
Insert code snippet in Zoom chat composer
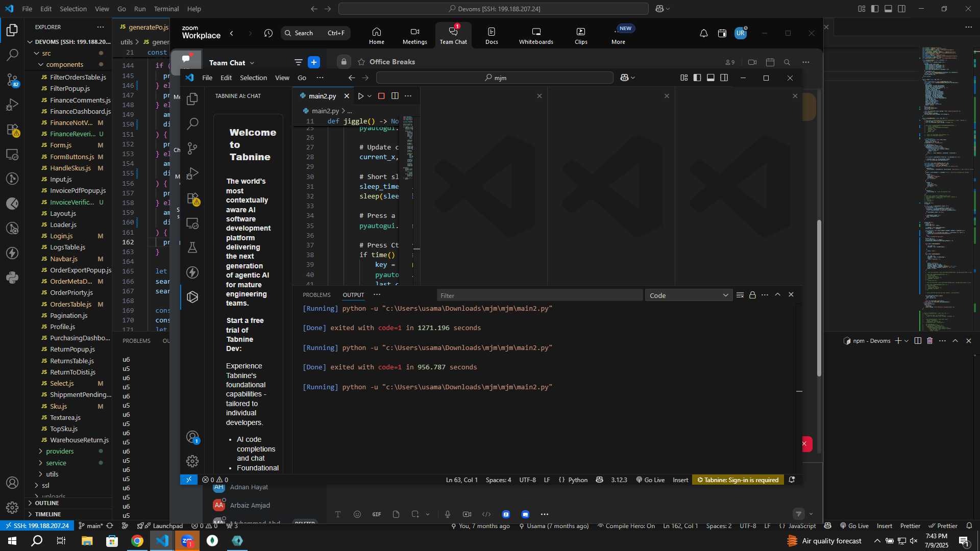tap(486, 514)
